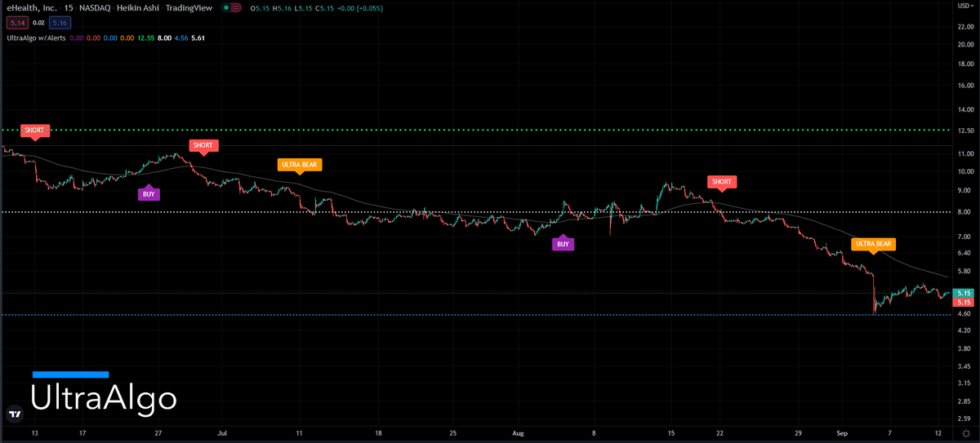Screen dimensions: 980x443
Task: Click the TradingView logo in the corner
Action: [14, 414]
